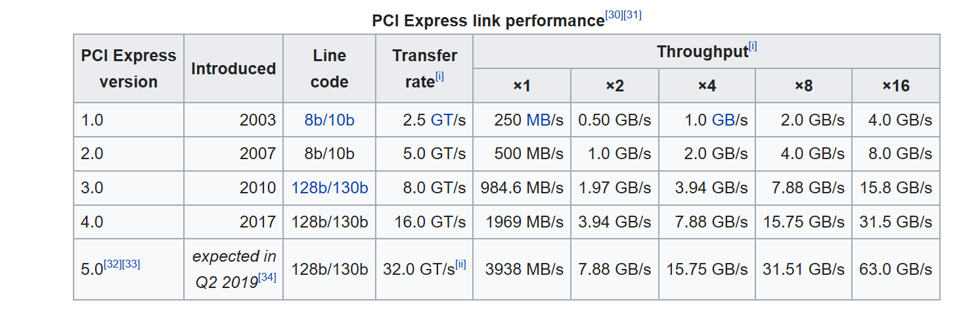This screenshot has height=311, width=980.
Task: Click footnote [ii] after 32.0 GT/s
Action: [x=460, y=264]
